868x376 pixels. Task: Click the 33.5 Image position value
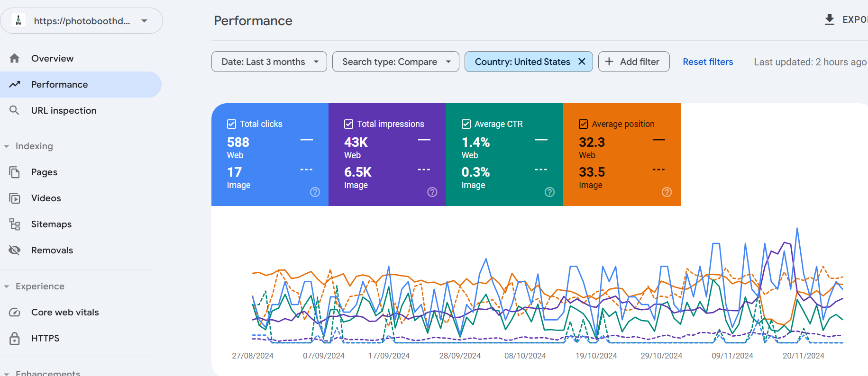pos(592,172)
